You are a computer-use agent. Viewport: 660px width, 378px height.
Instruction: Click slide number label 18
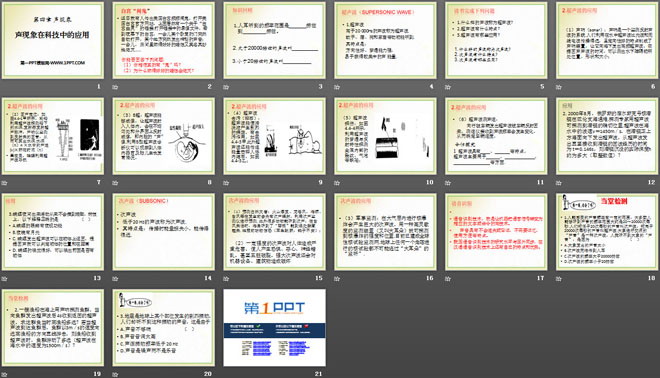click(x=652, y=278)
